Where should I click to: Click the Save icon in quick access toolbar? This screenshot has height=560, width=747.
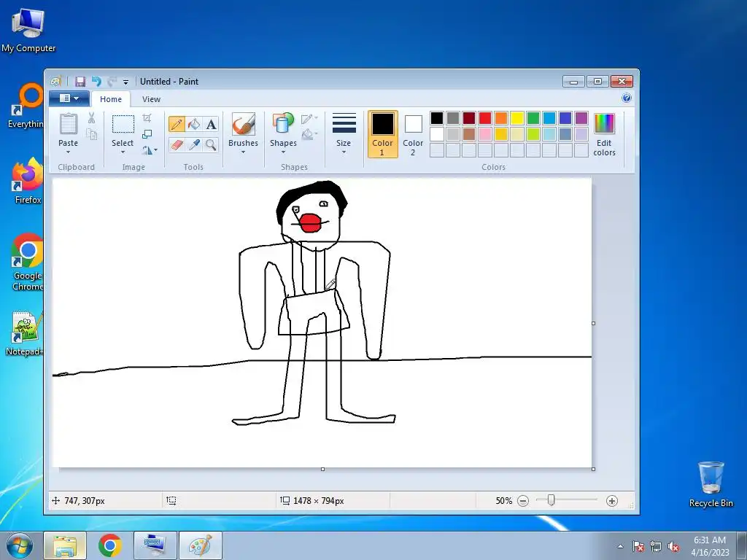pyautogui.click(x=80, y=82)
